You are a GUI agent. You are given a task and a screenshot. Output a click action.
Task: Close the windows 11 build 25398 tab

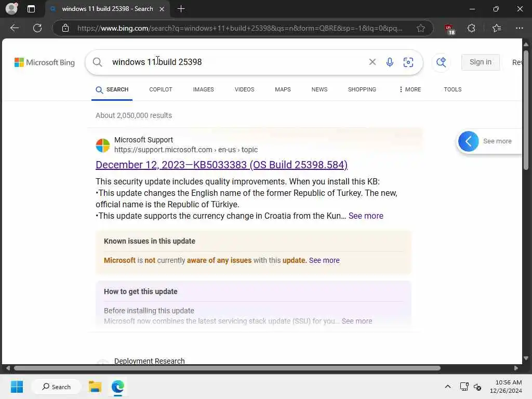coord(162,9)
